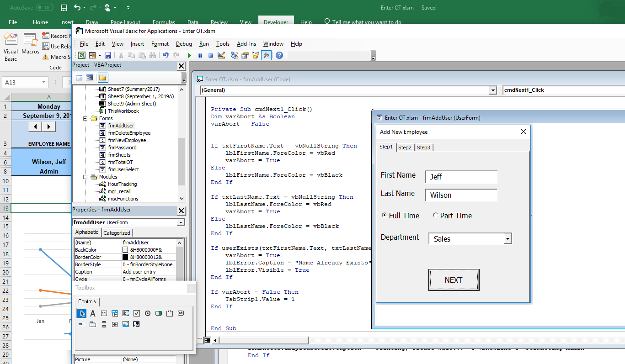Select the Part Time radio button
This screenshot has height=364, width=625.
coord(435,215)
